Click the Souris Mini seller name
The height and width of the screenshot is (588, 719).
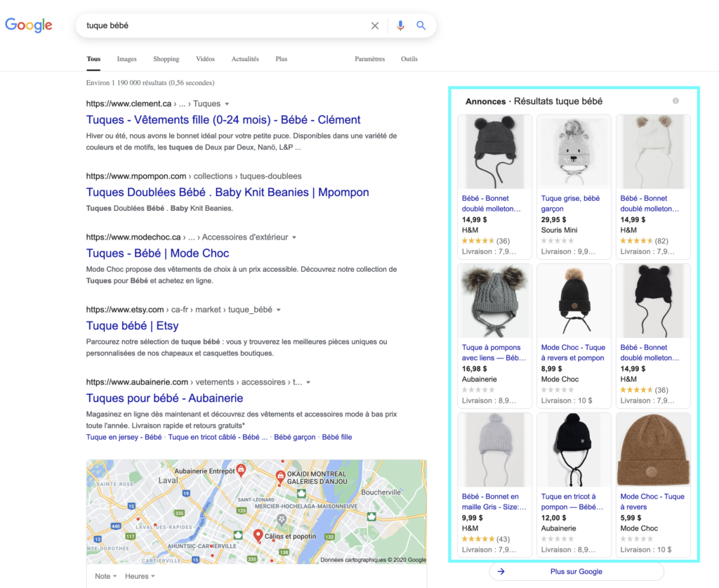click(559, 230)
